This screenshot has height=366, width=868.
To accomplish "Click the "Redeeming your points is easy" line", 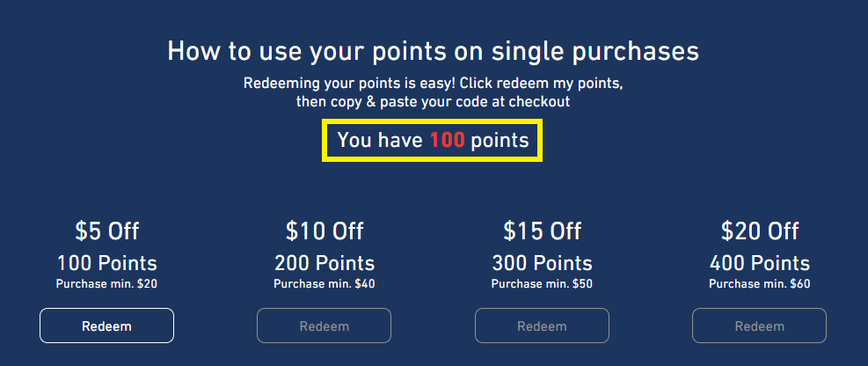I will (433, 84).
